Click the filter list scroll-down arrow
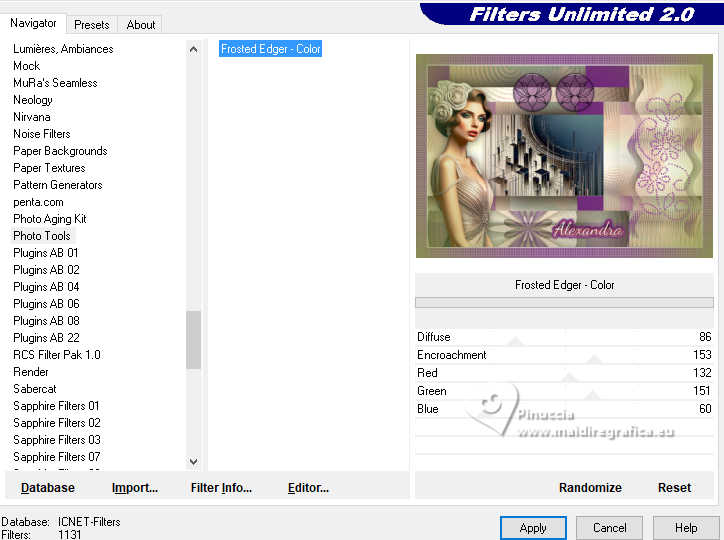 tap(193, 462)
